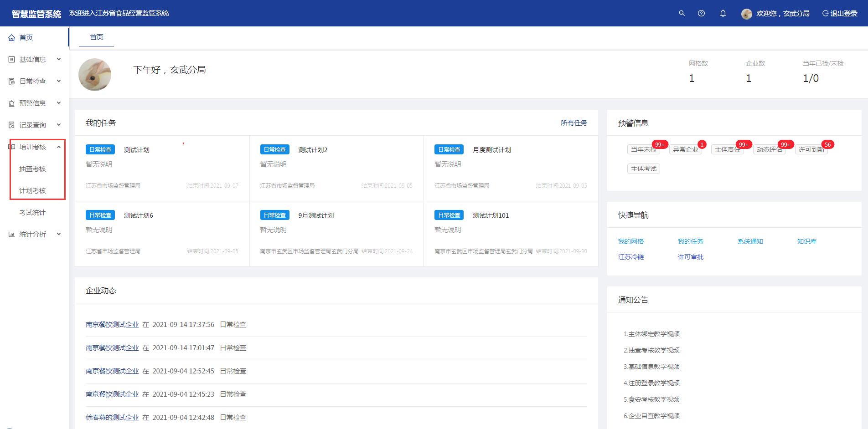The width and height of the screenshot is (868, 429).
Task: Select 抽查考核 submenu item
Action: 32,169
